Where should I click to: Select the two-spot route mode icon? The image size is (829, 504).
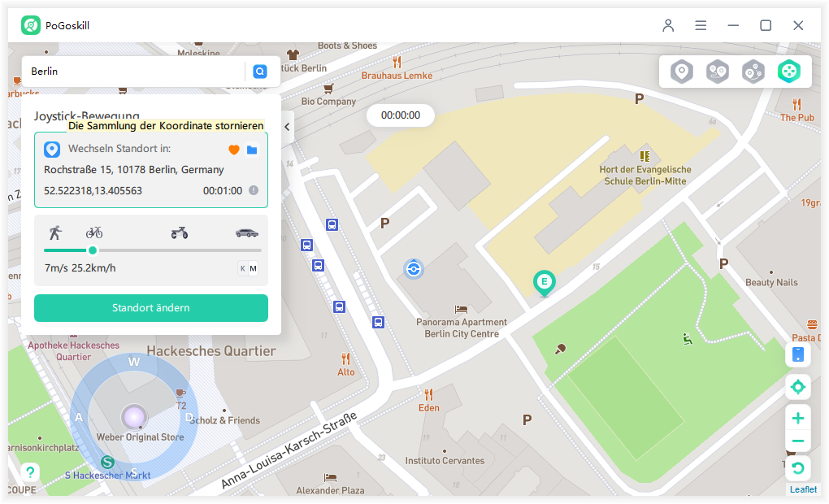pyautogui.click(x=718, y=72)
